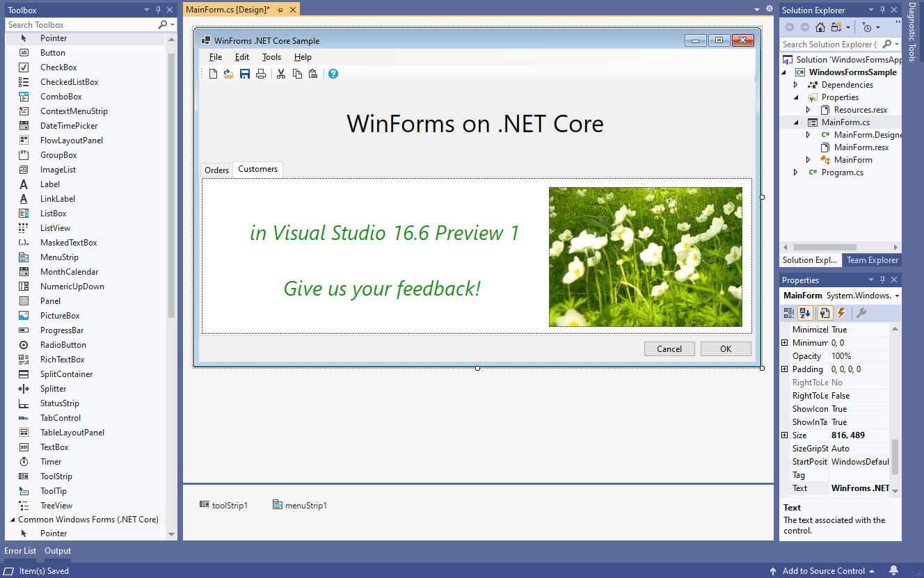924x578 pixels.
Task: Click the Save floppy icon in the form toolstrip
Action: [245, 74]
